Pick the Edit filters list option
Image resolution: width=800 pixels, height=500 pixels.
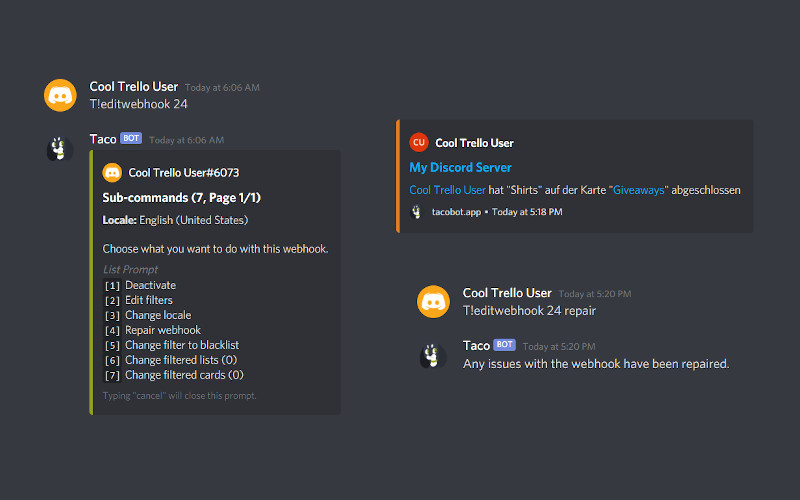pyautogui.click(x=149, y=300)
